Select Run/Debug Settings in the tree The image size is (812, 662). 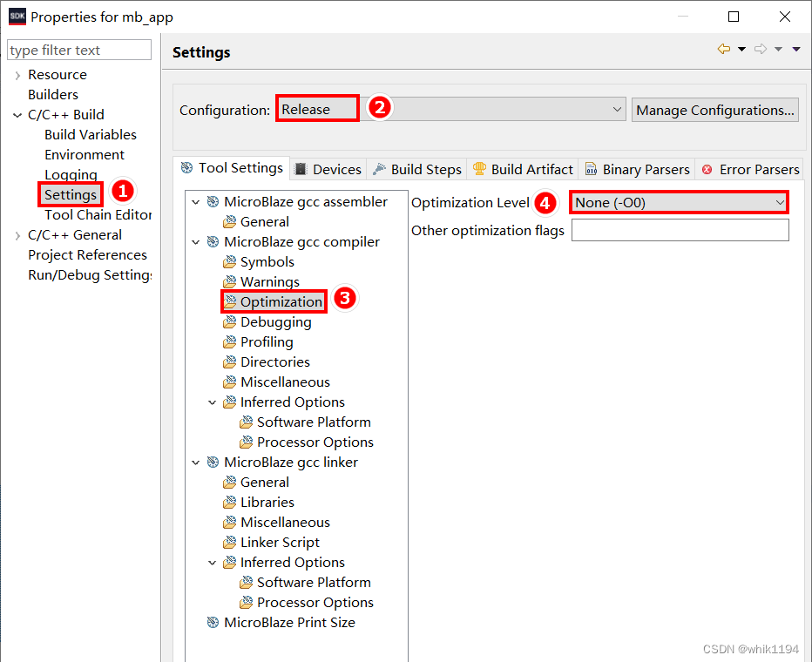[x=90, y=275]
